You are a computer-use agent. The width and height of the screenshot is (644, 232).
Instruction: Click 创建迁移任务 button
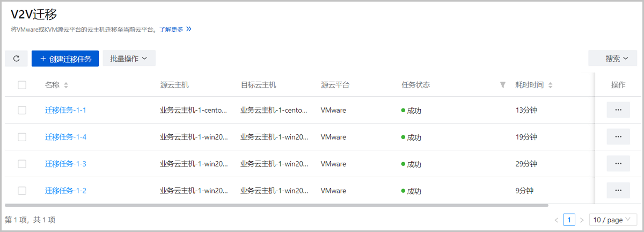pyautogui.click(x=65, y=59)
